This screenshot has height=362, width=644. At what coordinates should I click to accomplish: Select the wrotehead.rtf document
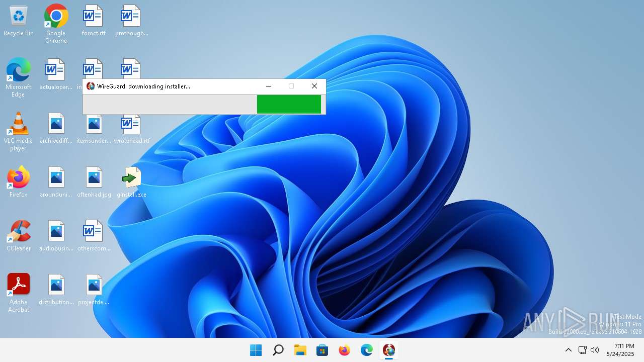[x=131, y=129]
